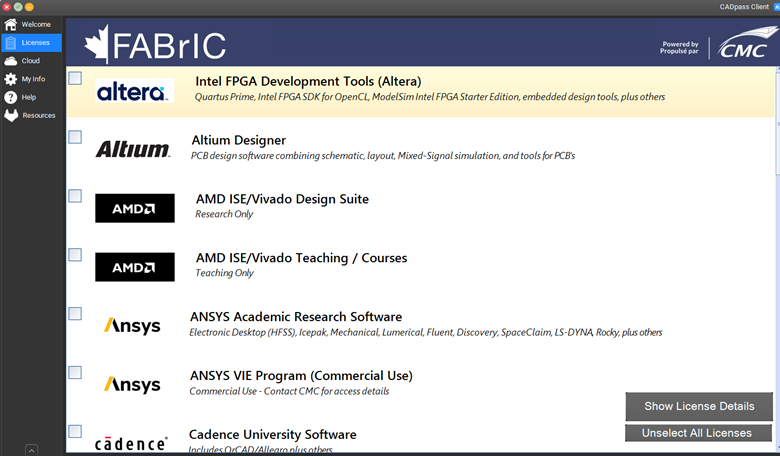Click the Cadence logo

pyautogui.click(x=131, y=443)
